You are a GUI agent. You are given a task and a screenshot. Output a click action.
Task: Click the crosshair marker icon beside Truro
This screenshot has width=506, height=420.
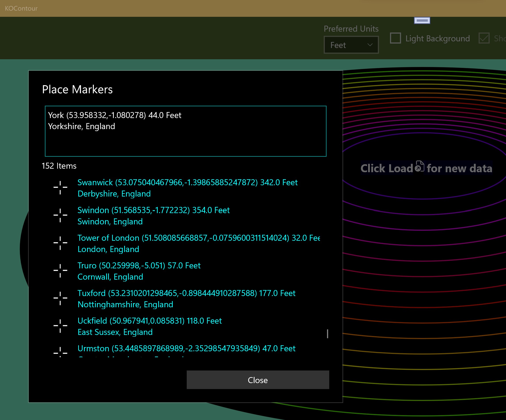pos(60,271)
